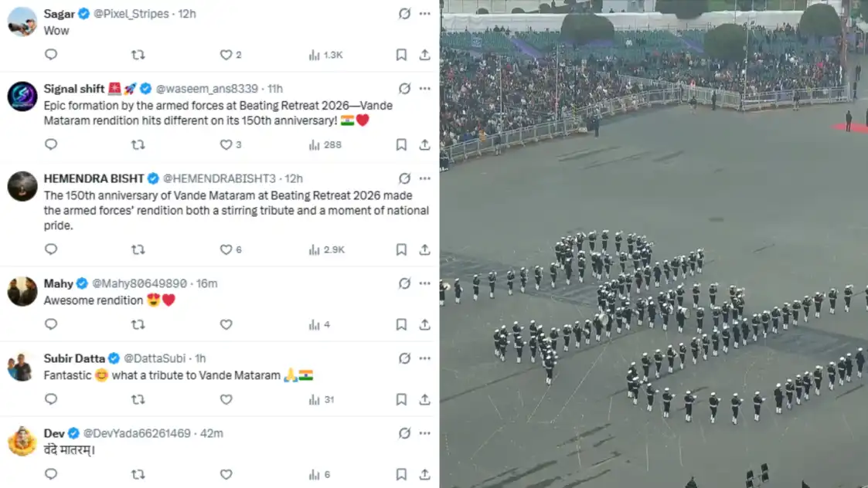Open the @waseem_ans8339 handle link
868x488 pixels.
[x=206, y=89]
